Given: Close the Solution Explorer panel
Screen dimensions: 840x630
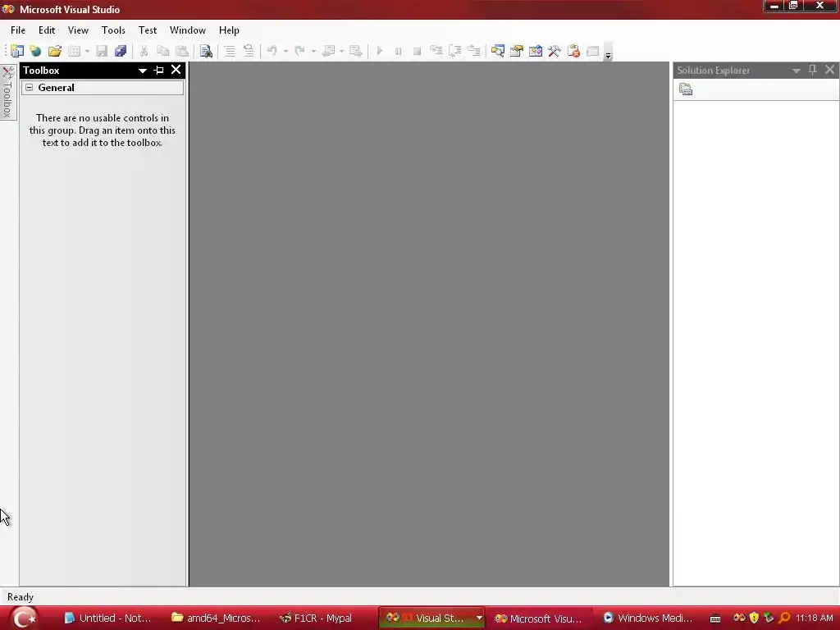Looking at the screenshot, I should [x=830, y=70].
